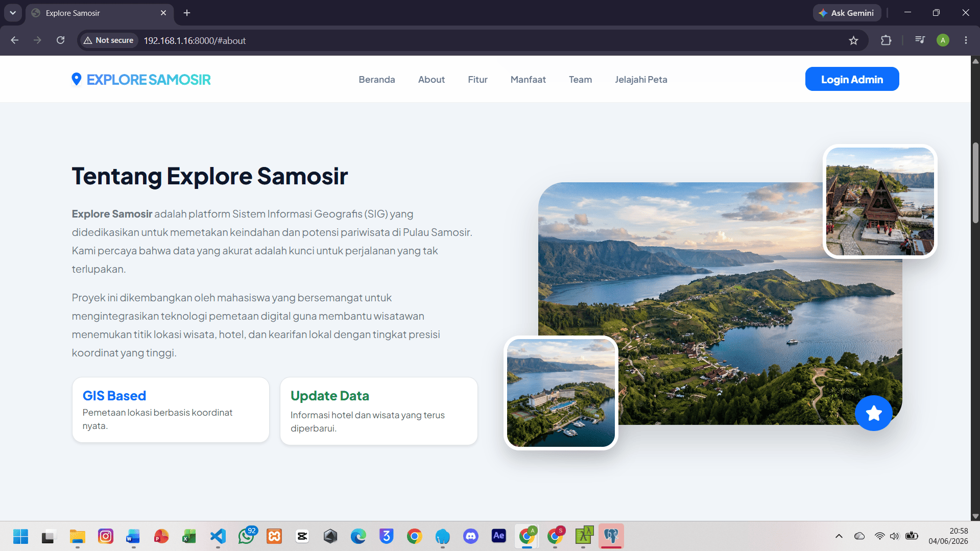The height and width of the screenshot is (551, 980).
Task: Open Instagram from the taskbar
Action: click(x=106, y=536)
